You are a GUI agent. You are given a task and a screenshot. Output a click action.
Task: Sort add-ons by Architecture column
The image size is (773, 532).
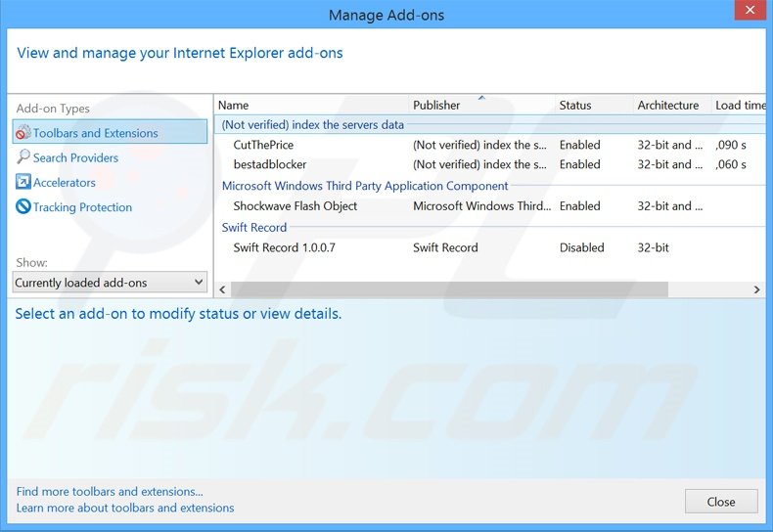click(671, 105)
